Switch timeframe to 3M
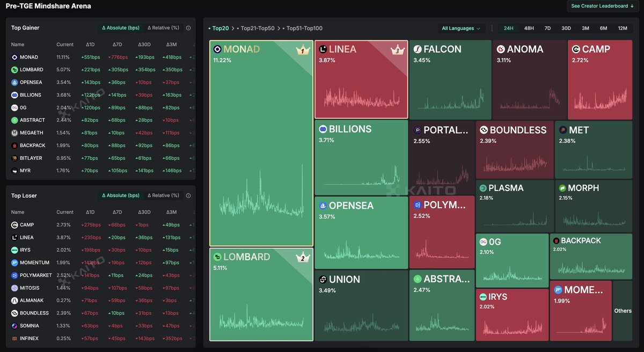 pyautogui.click(x=586, y=28)
